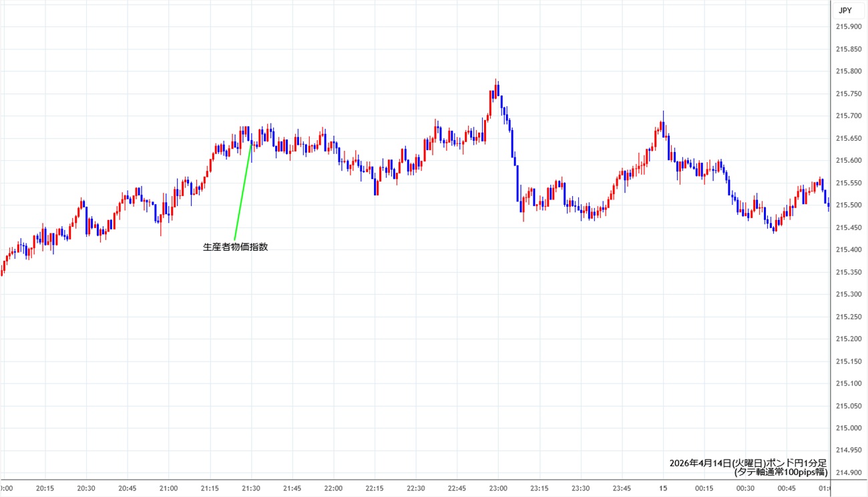Select the 22:15 time axis label

click(x=375, y=488)
